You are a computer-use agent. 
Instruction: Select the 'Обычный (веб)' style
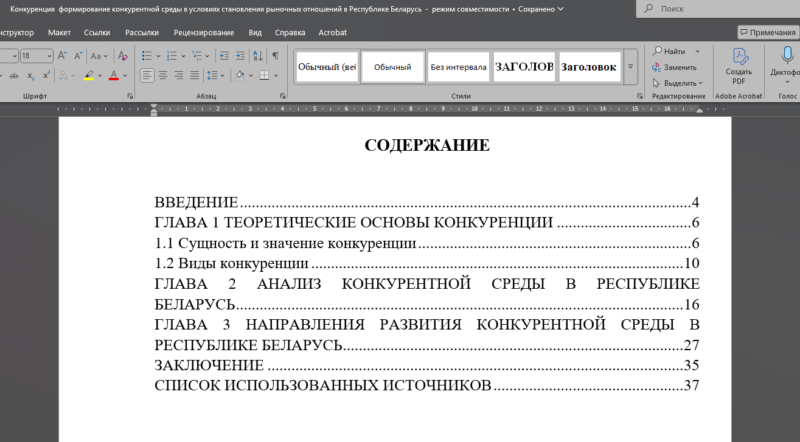coord(327,67)
